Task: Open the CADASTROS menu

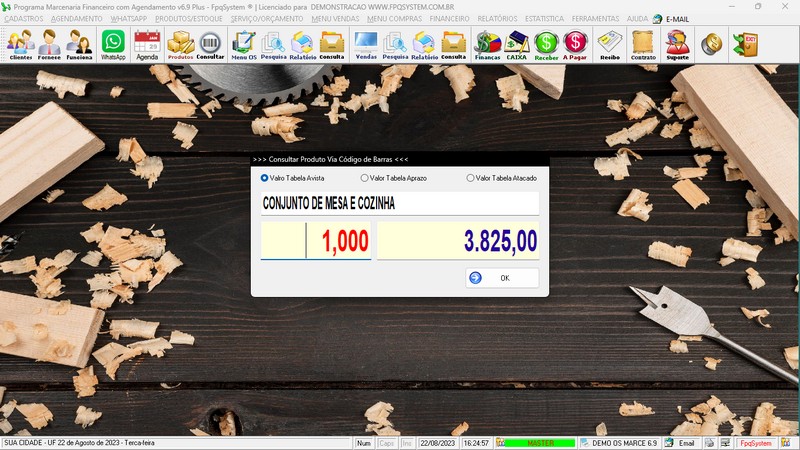Action: (23, 19)
